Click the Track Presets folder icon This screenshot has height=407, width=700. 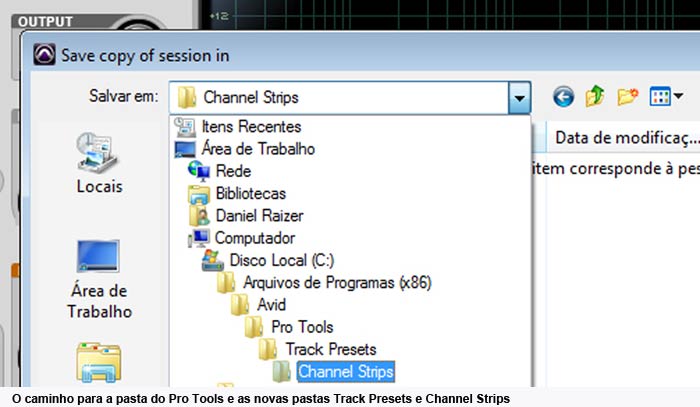click(x=268, y=349)
